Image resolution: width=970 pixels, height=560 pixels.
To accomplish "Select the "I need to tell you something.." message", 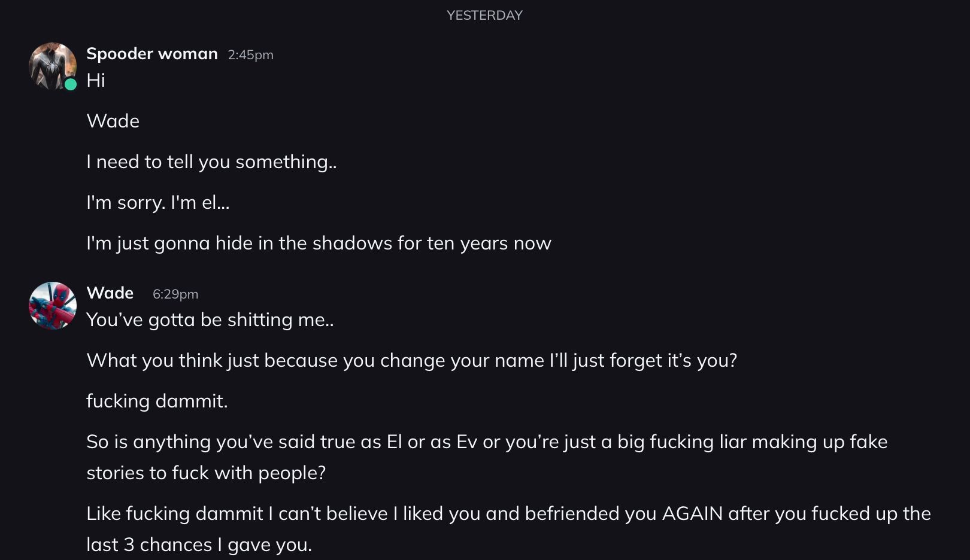I will 211,162.
